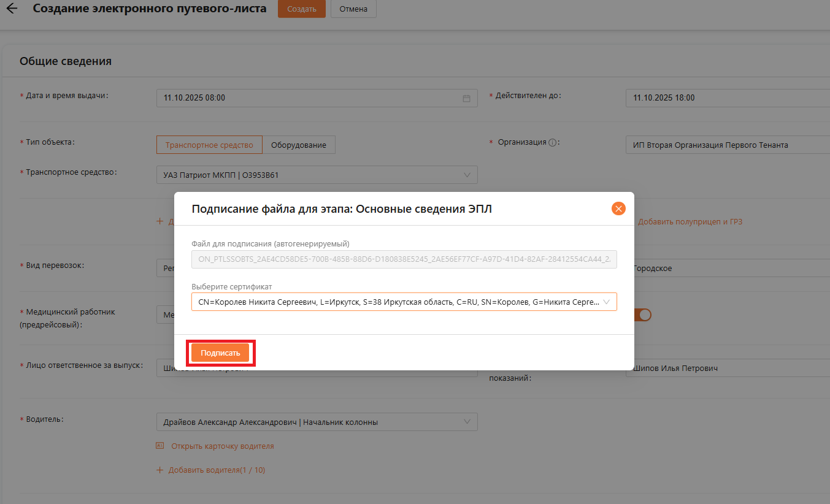The width and height of the screenshot is (830, 504).
Task: Click the autogenerated file name field
Action: [404, 259]
